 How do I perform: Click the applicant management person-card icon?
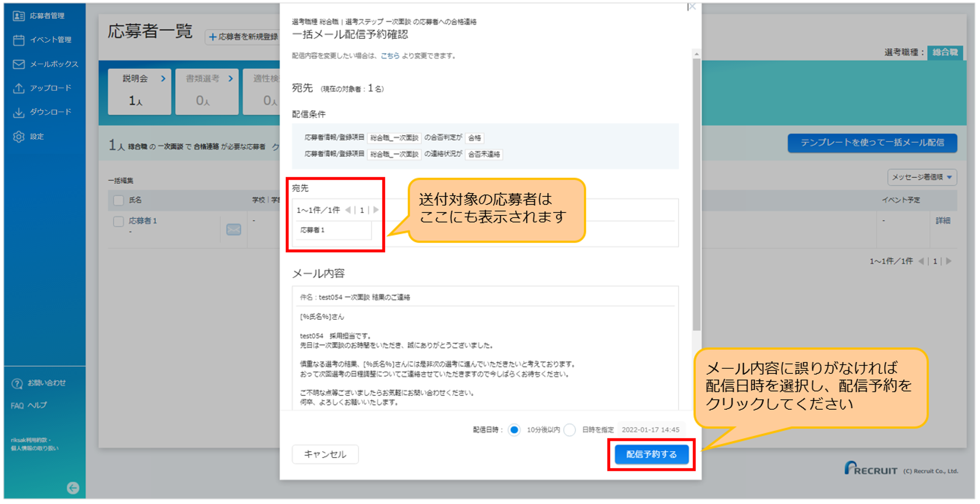click(x=19, y=16)
